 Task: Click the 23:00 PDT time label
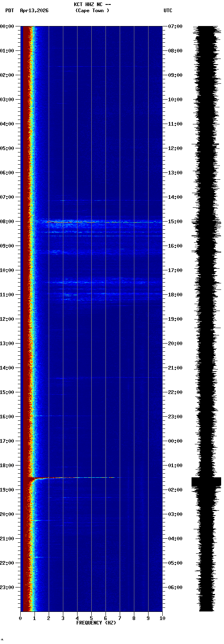click(7, 587)
